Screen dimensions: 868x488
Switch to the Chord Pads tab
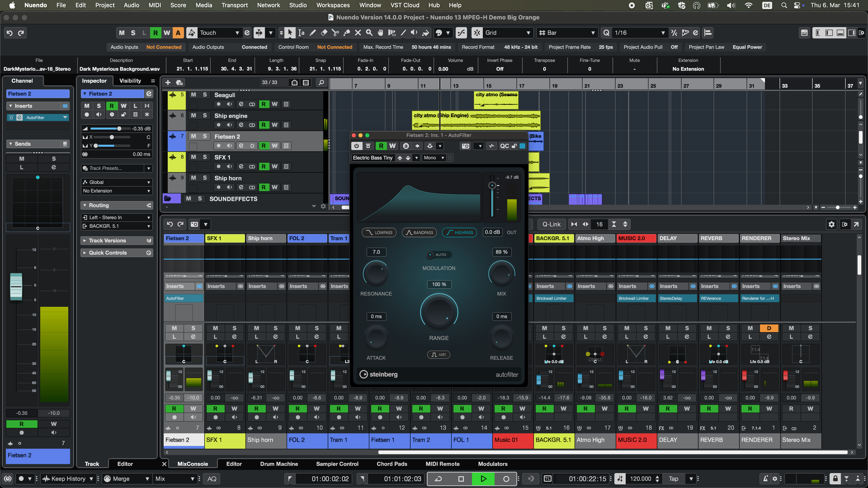(x=392, y=464)
